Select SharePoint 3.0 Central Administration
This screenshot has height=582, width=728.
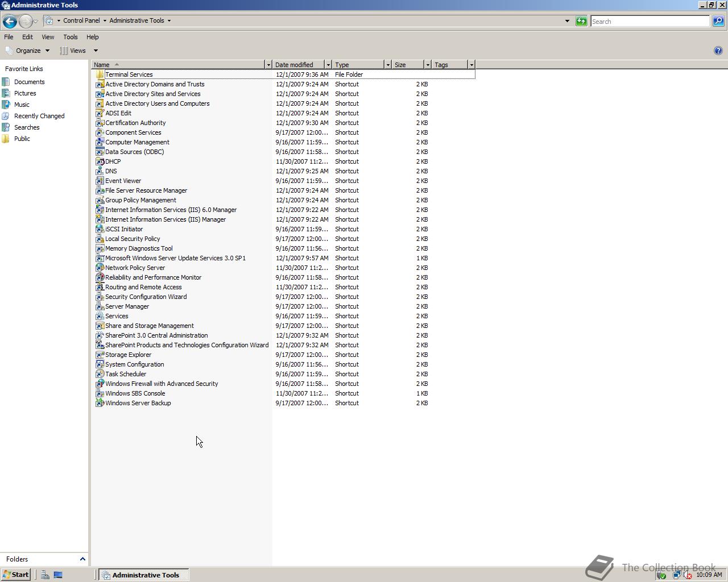click(x=156, y=335)
